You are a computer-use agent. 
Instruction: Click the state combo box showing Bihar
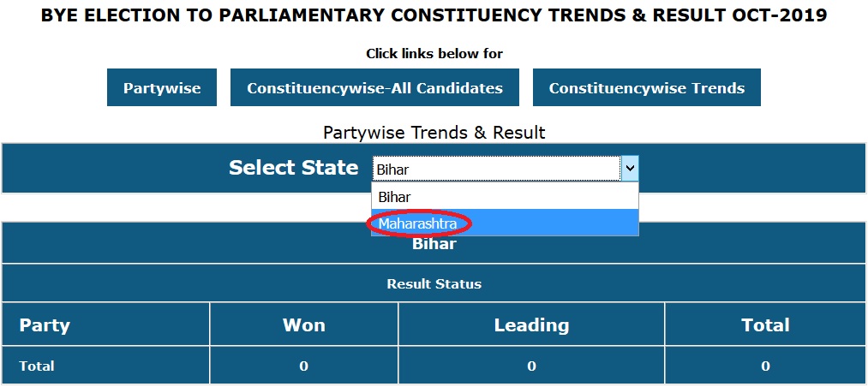[x=496, y=169]
